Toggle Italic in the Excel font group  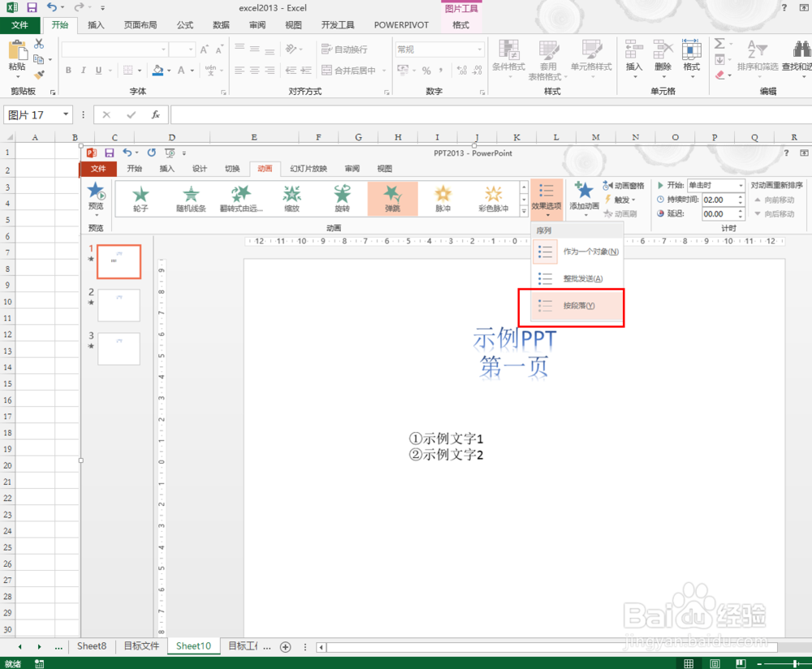coord(84,70)
